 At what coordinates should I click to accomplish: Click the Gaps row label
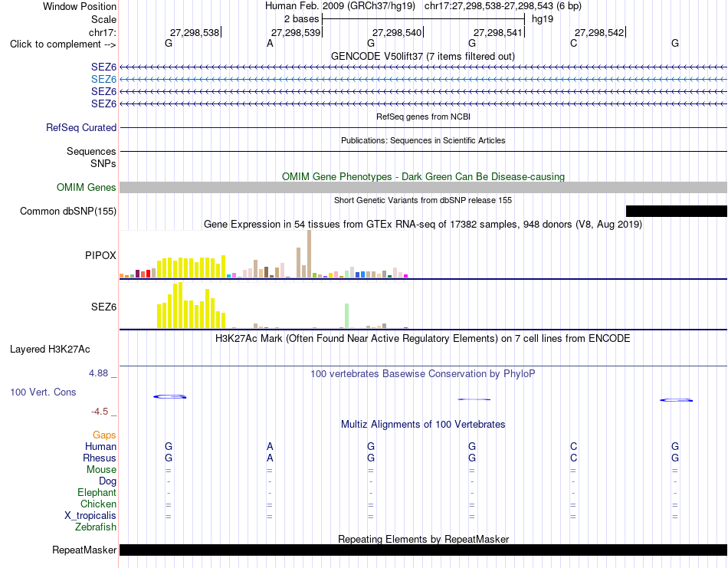(x=104, y=435)
